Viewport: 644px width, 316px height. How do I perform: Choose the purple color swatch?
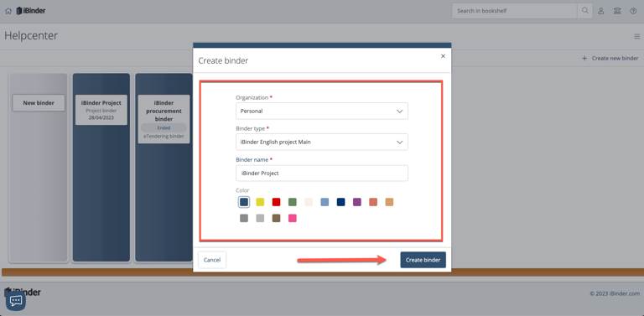(x=357, y=202)
